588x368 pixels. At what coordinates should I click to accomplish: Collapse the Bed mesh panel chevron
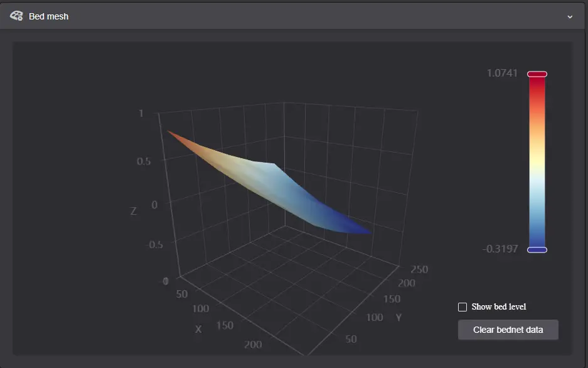(570, 17)
